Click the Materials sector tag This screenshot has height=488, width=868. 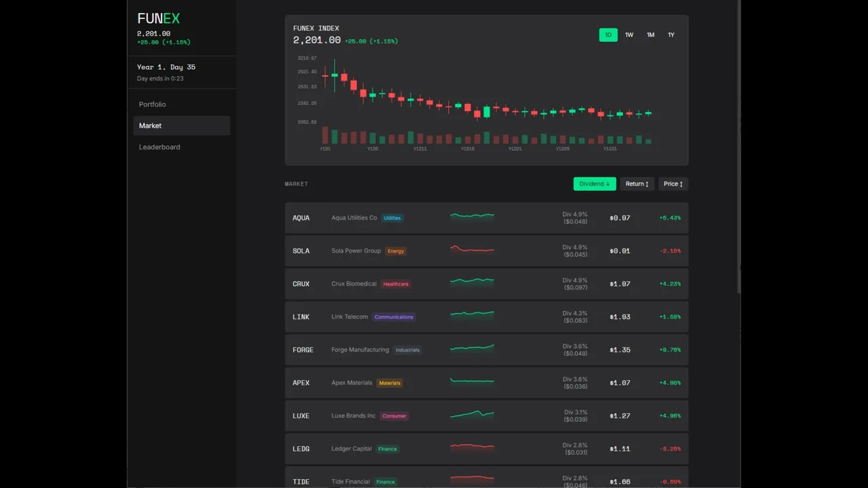(390, 383)
